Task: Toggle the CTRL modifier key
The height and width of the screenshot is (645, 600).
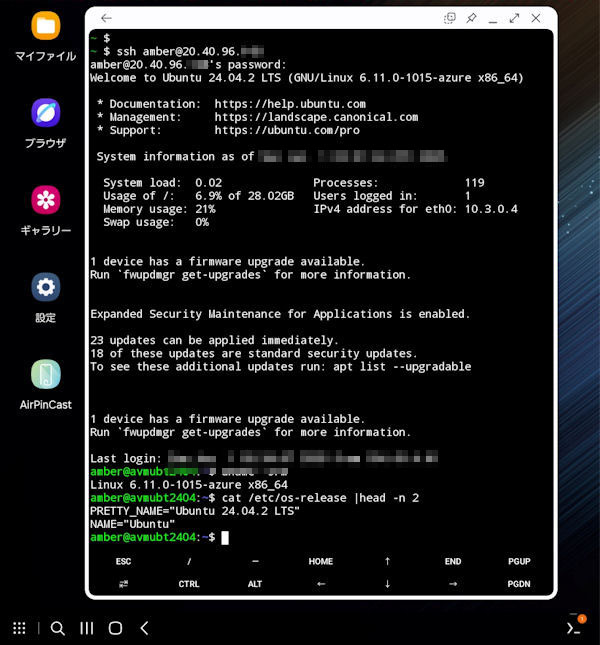Action: pyautogui.click(x=189, y=584)
